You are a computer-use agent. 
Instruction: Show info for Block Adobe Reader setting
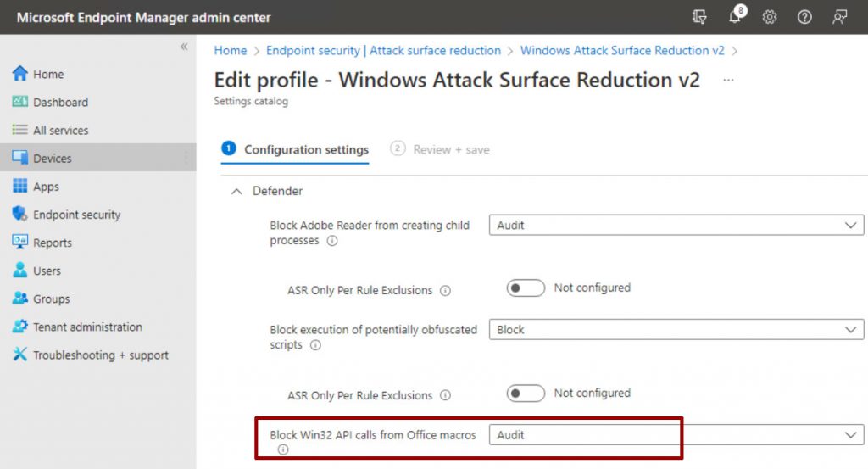(332, 241)
